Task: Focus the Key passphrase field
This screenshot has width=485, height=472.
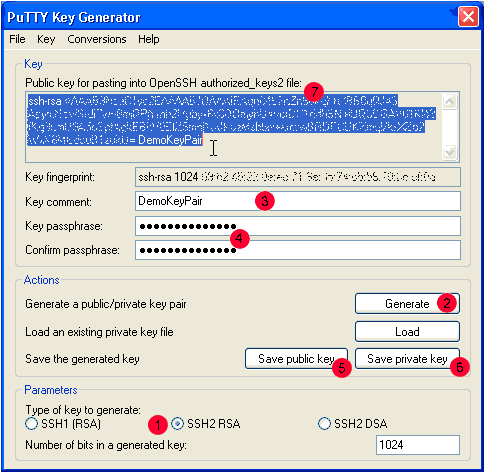Action: coord(298,226)
